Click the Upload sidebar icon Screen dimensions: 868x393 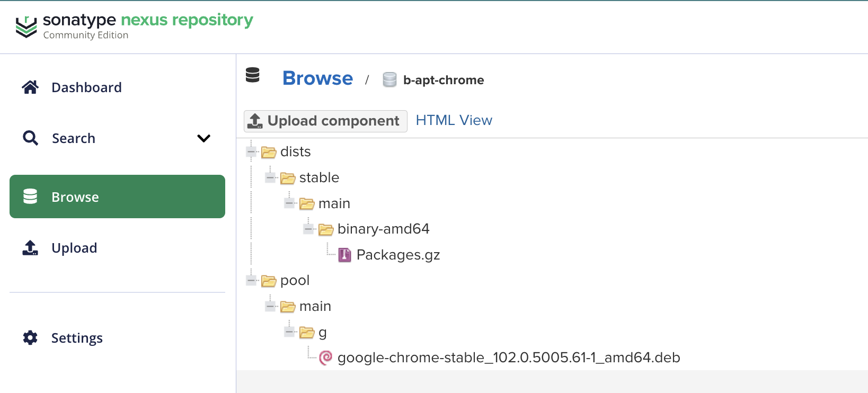pyautogui.click(x=30, y=248)
